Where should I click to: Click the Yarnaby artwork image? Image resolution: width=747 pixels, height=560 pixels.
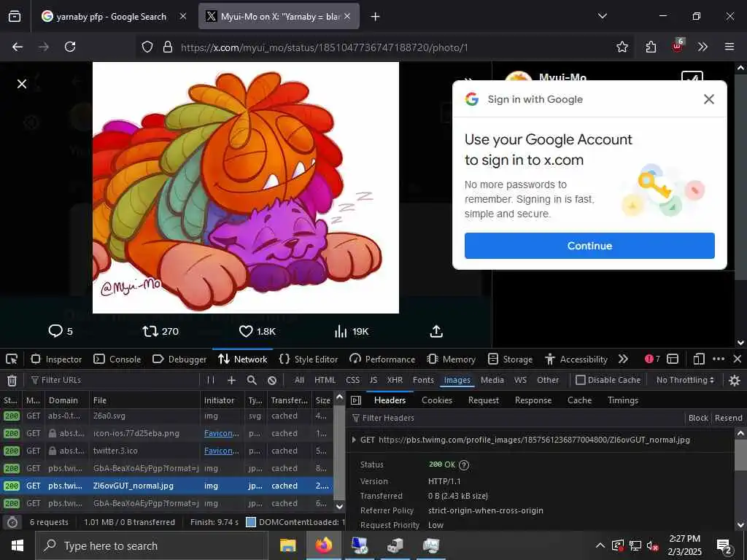(245, 187)
